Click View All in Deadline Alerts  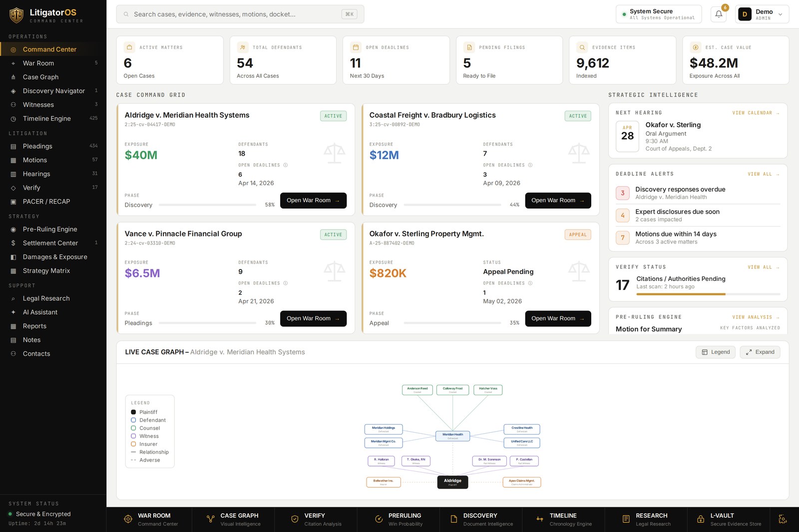(764, 174)
